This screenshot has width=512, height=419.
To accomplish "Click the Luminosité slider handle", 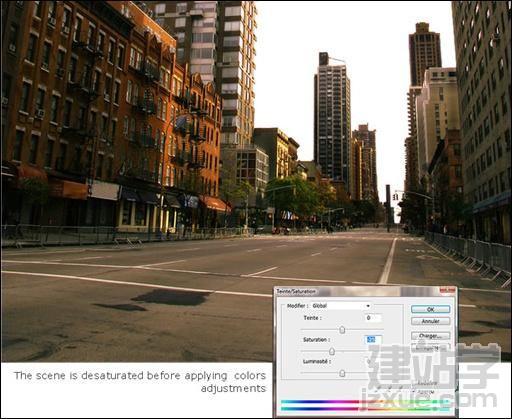I will pos(342,373).
